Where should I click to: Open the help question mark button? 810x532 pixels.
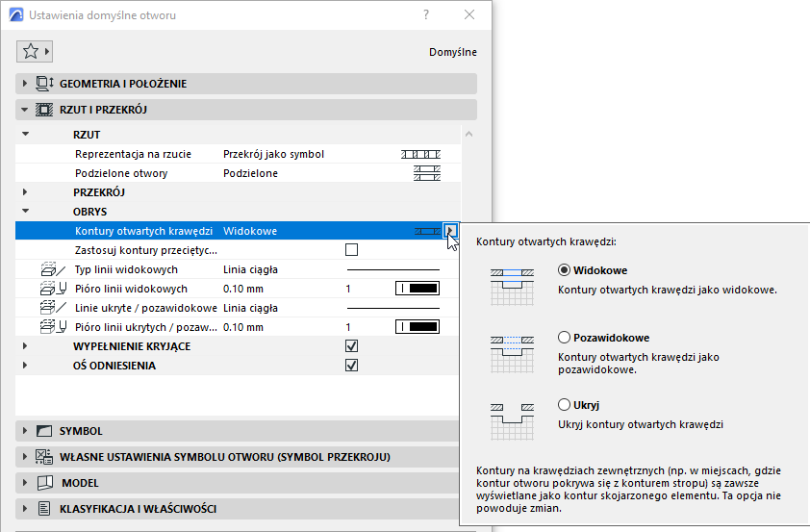[425, 15]
